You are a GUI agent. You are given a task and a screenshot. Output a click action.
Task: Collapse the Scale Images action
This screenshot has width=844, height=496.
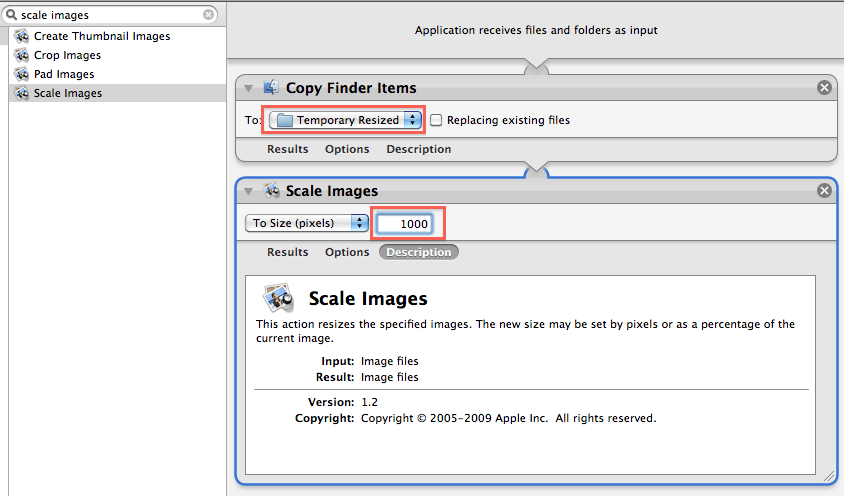249,191
